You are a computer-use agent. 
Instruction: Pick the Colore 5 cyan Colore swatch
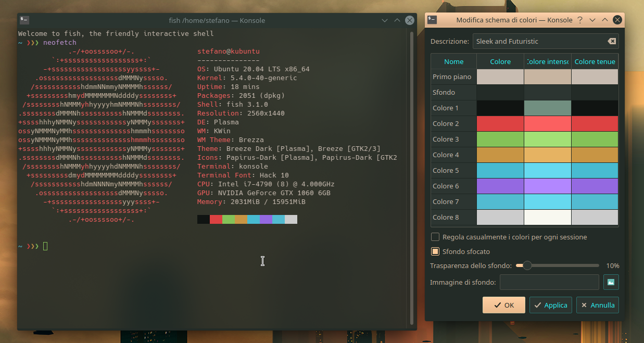(x=500, y=170)
